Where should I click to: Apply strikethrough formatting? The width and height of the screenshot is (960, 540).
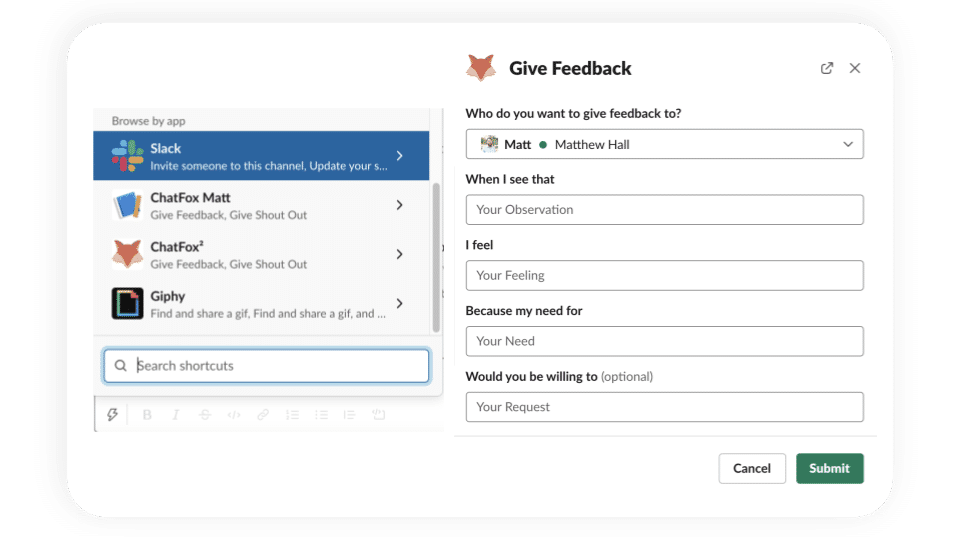point(205,415)
